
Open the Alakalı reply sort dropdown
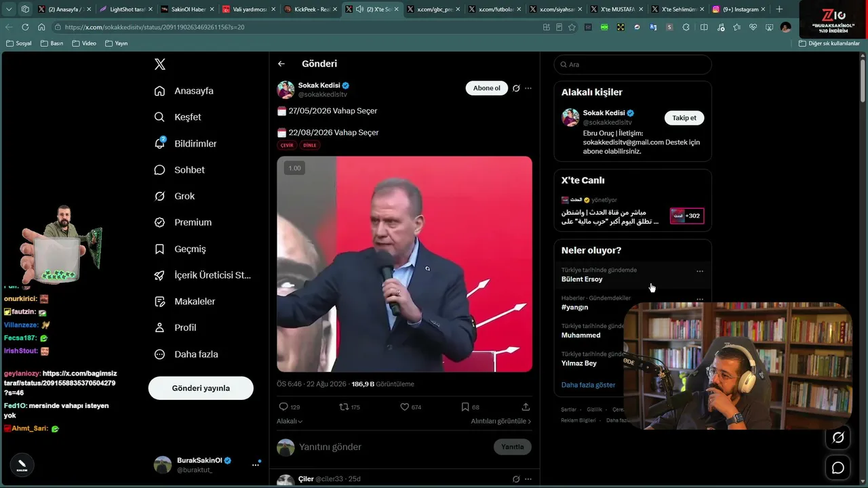290,421
